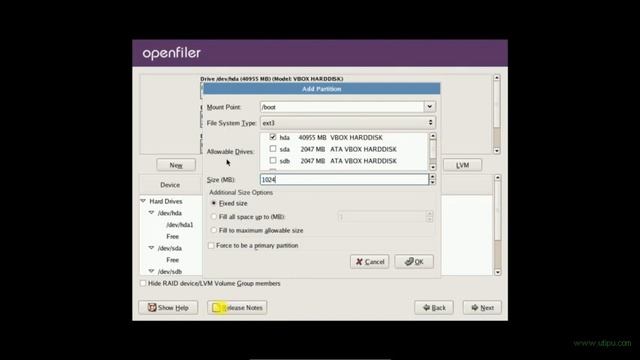Open the File System Type selector
640x360 pixels.
pyautogui.click(x=348, y=123)
